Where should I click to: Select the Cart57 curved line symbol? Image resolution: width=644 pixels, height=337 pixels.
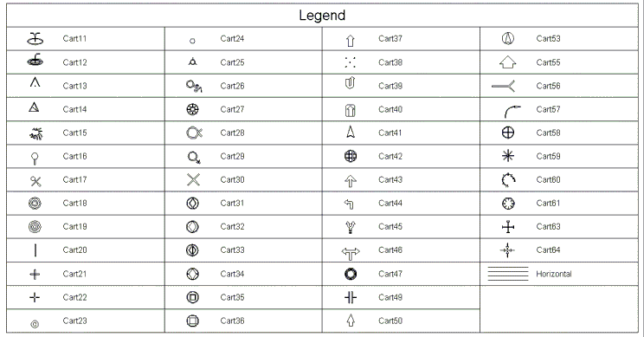pyautogui.click(x=512, y=112)
